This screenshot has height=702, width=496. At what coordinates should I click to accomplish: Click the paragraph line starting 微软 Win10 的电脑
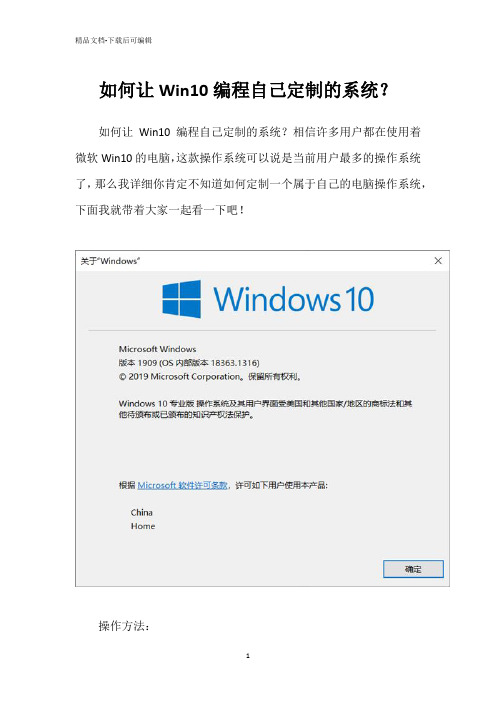click(248, 158)
